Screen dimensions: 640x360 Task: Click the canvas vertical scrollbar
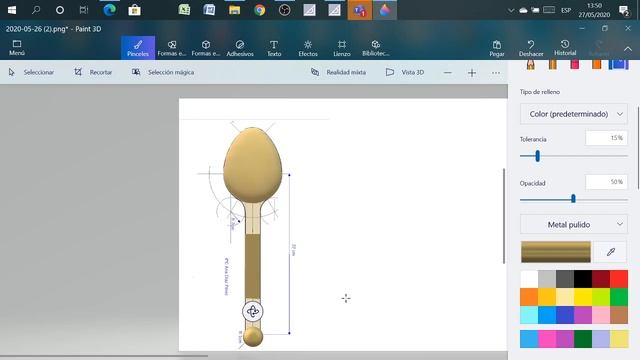coord(504,216)
